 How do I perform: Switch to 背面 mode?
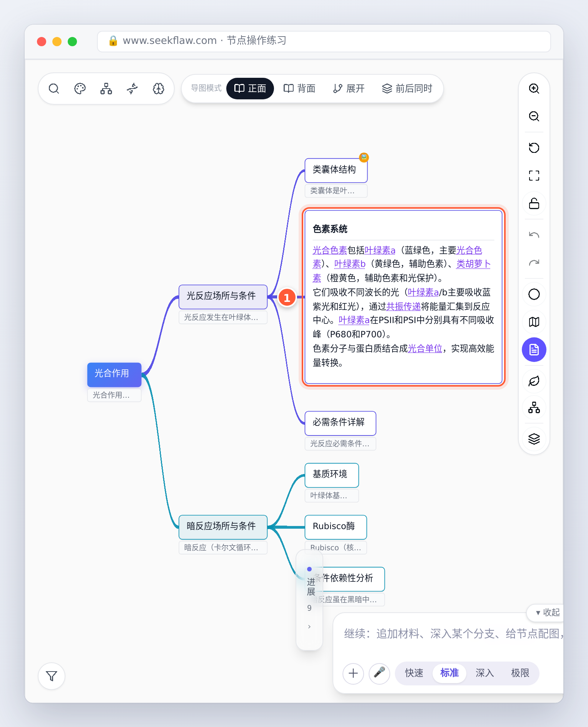[299, 89]
